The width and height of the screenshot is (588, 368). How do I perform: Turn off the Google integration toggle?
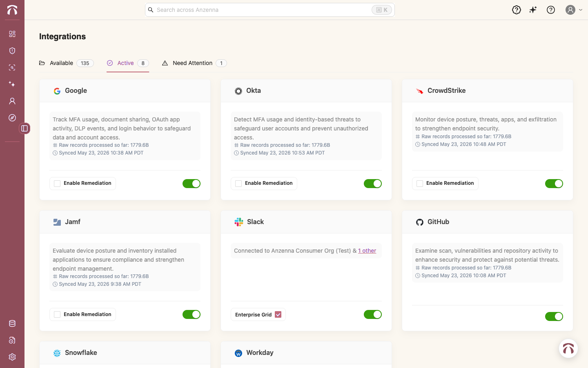(192, 184)
